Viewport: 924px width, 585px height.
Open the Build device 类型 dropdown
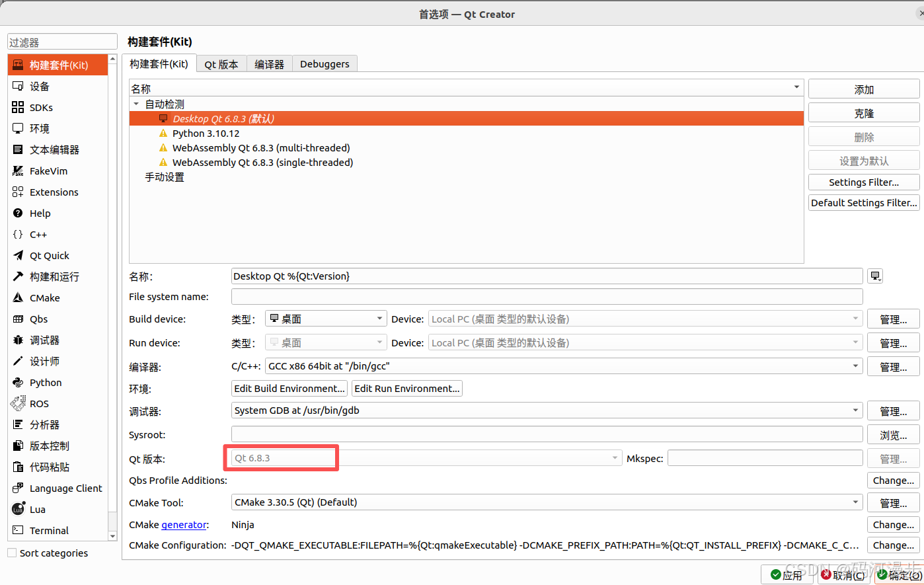[326, 319]
